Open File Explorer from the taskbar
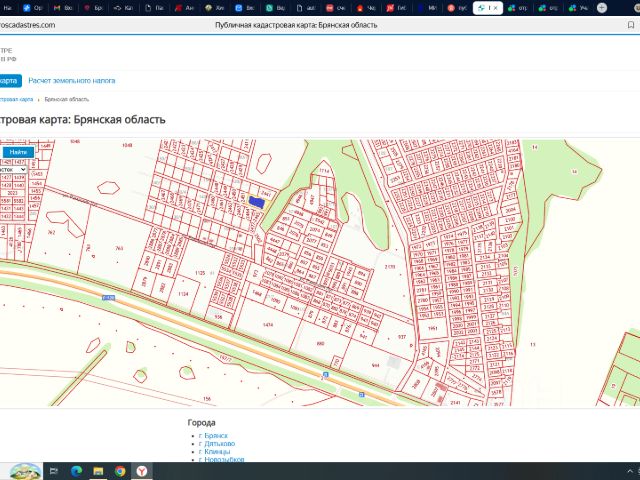The width and height of the screenshot is (640, 480). tap(98, 470)
